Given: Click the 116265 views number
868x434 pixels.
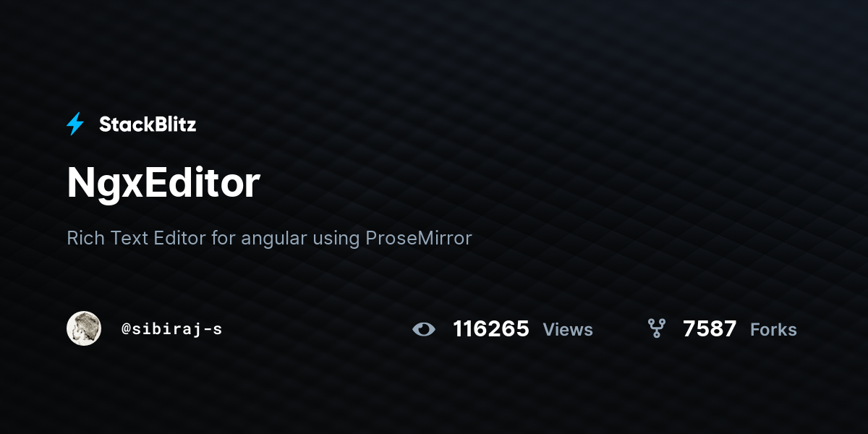Looking at the screenshot, I should click(491, 329).
